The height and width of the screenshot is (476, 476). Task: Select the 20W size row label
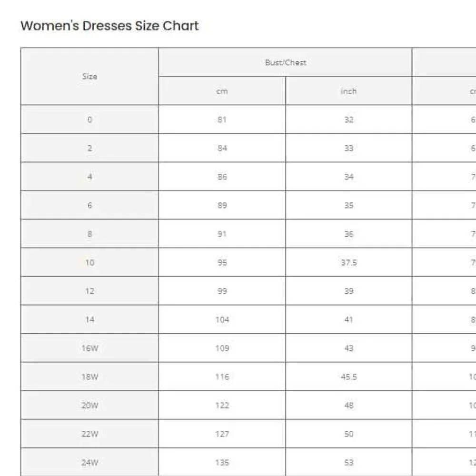coord(89,405)
